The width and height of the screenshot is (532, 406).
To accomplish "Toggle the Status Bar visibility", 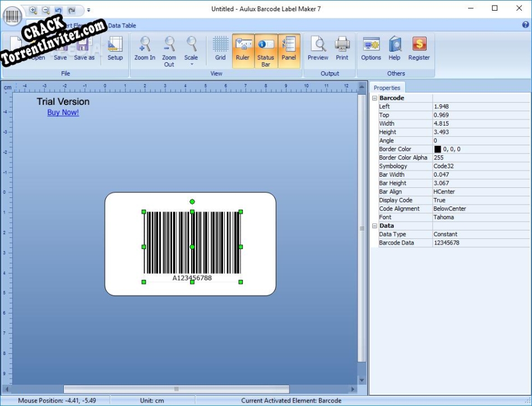I will coord(266,50).
